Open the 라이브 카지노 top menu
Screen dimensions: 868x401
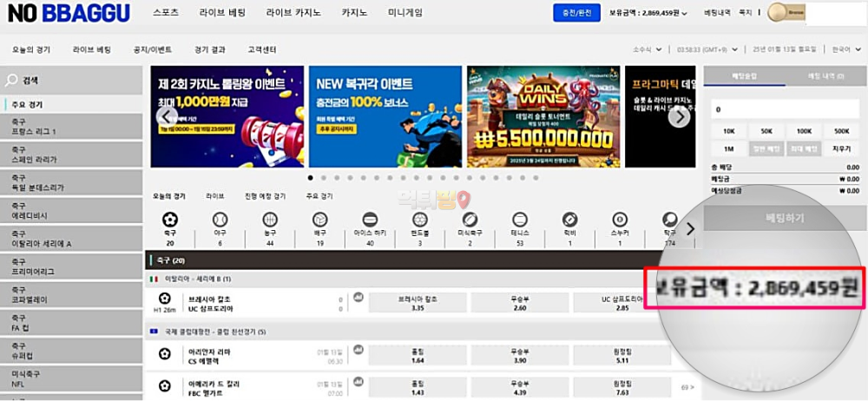point(293,12)
